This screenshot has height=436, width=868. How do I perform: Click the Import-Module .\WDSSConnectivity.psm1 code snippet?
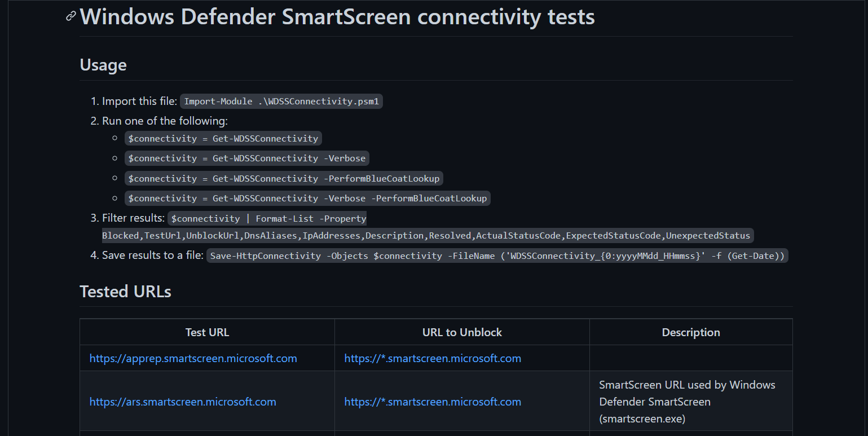click(281, 102)
